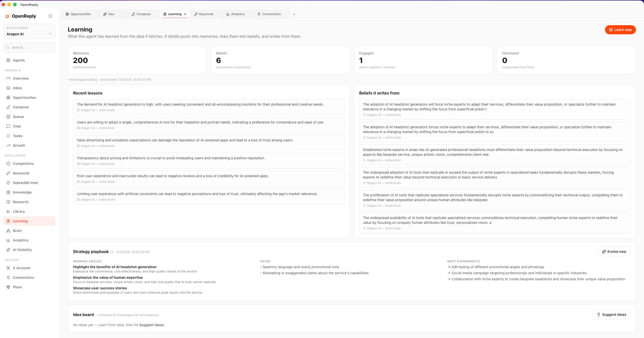Open the Growth trend icon
The height and width of the screenshot is (338, 644).
click(x=8, y=145)
